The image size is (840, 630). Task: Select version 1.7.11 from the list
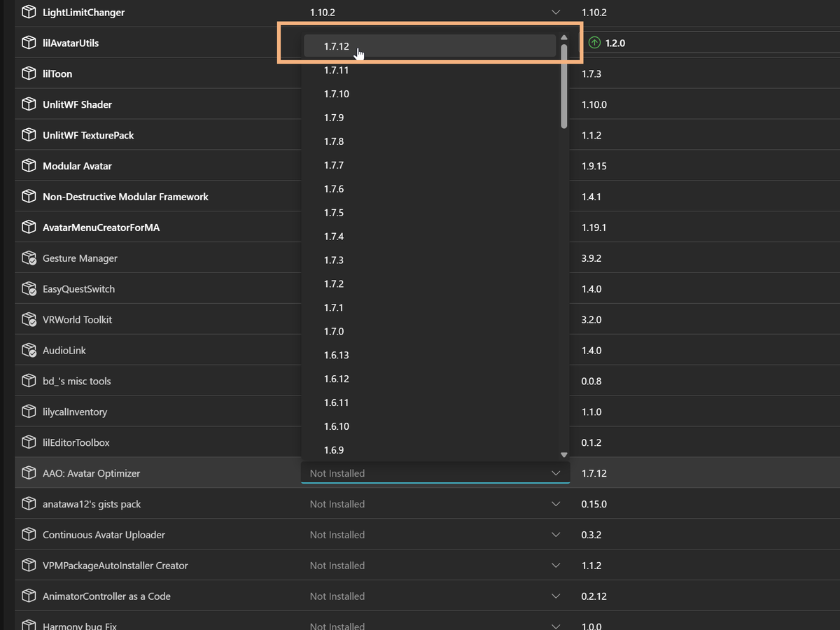click(x=430, y=70)
